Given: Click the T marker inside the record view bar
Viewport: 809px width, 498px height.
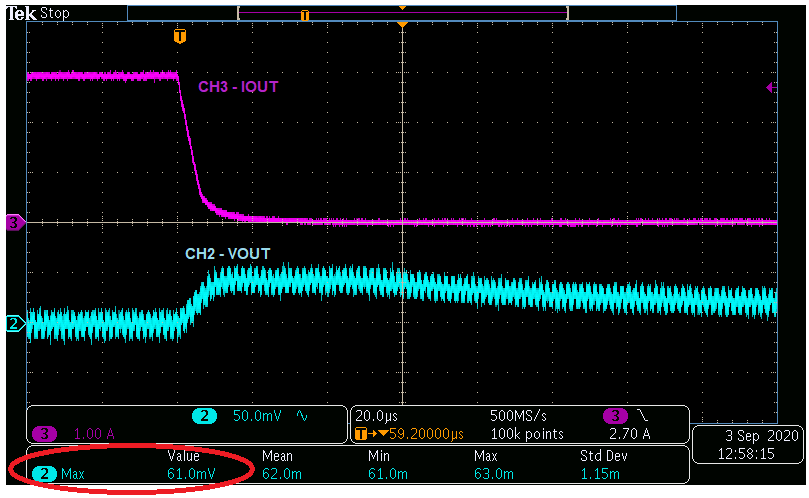Looking at the screenshot, I should (305, 15).
